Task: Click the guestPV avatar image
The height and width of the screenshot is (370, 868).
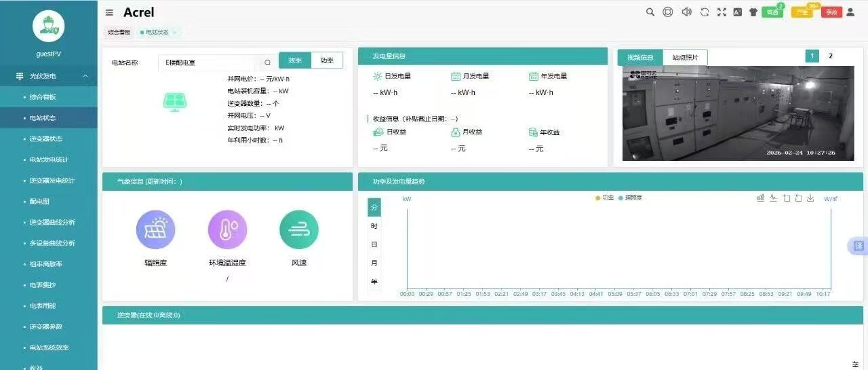Action: coord(49,26)
